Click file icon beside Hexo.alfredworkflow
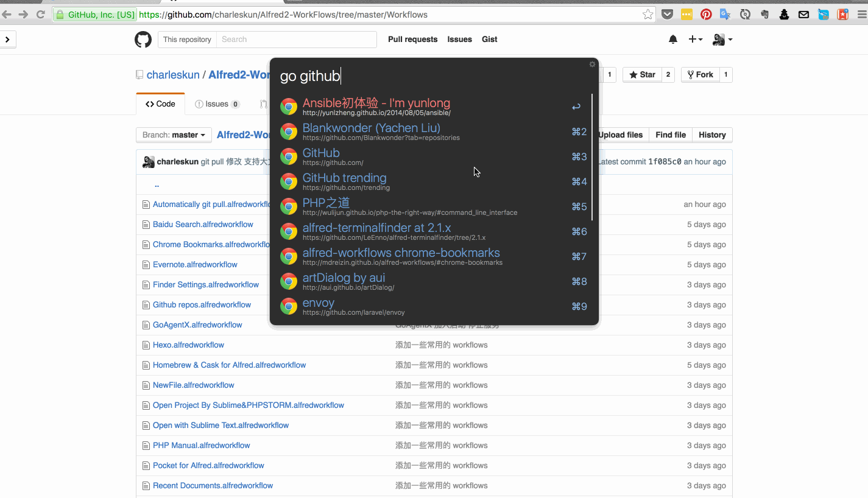This screenshot has width=868, height=498. coord(146,345)
